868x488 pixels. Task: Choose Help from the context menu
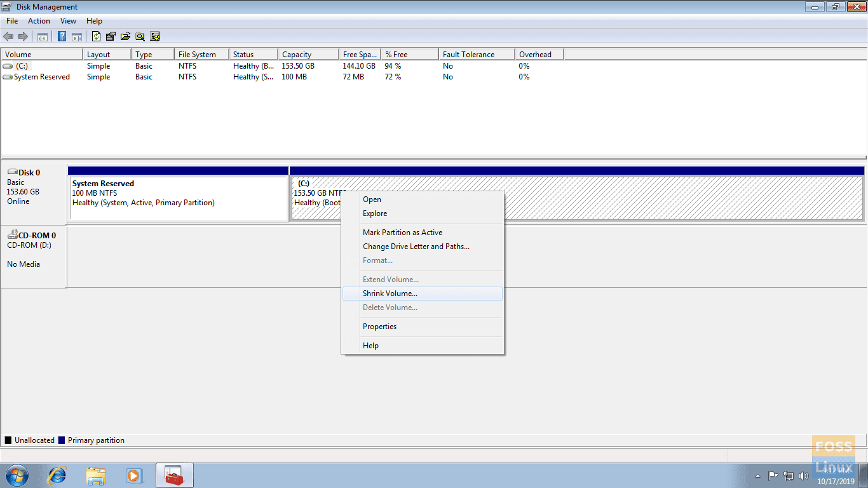[x=423, y=346]
